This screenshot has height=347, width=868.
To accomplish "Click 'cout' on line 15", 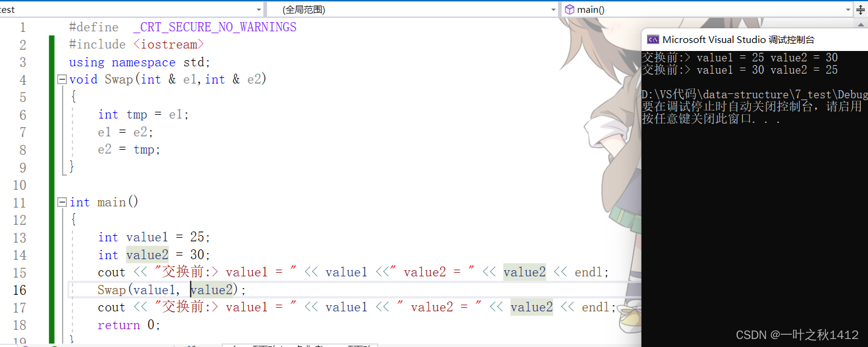I will click(111, 272).
